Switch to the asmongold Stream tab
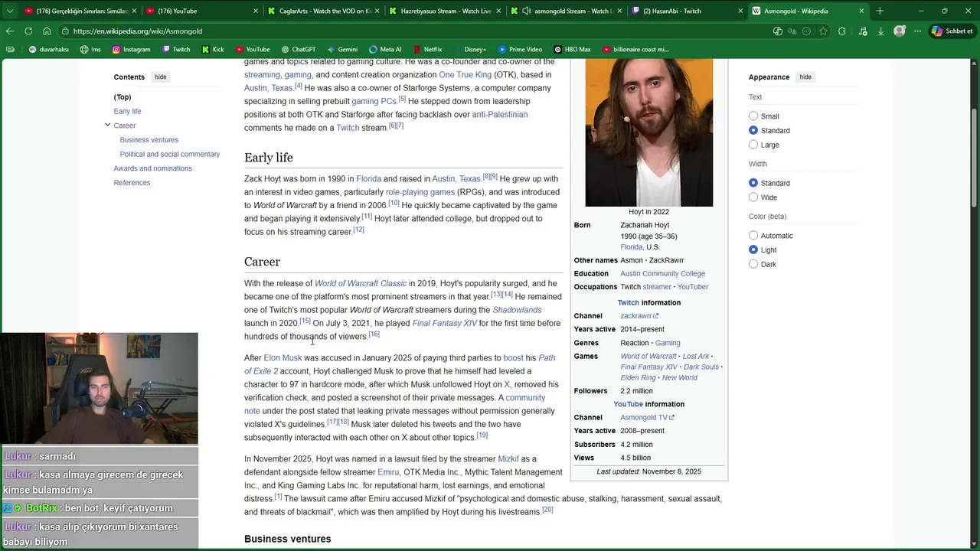Viewport: 980px width, 551px height. [565, 11]
